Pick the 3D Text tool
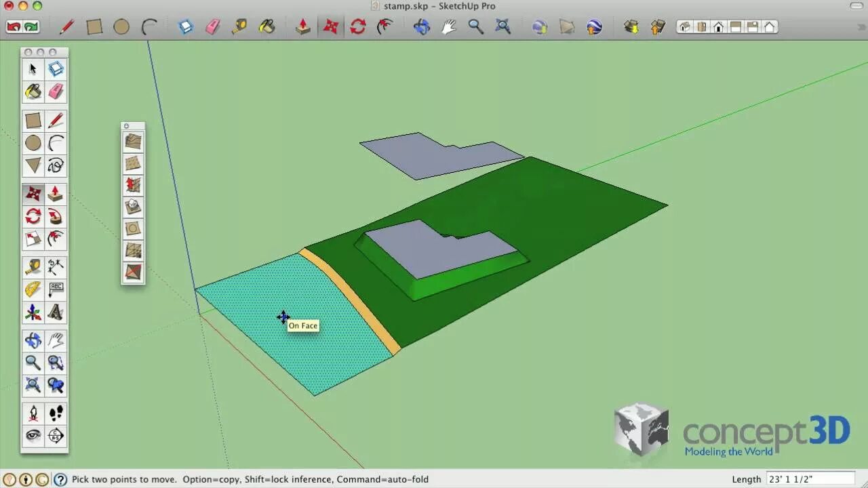This screenshot has width=868, height=488. 56,312
